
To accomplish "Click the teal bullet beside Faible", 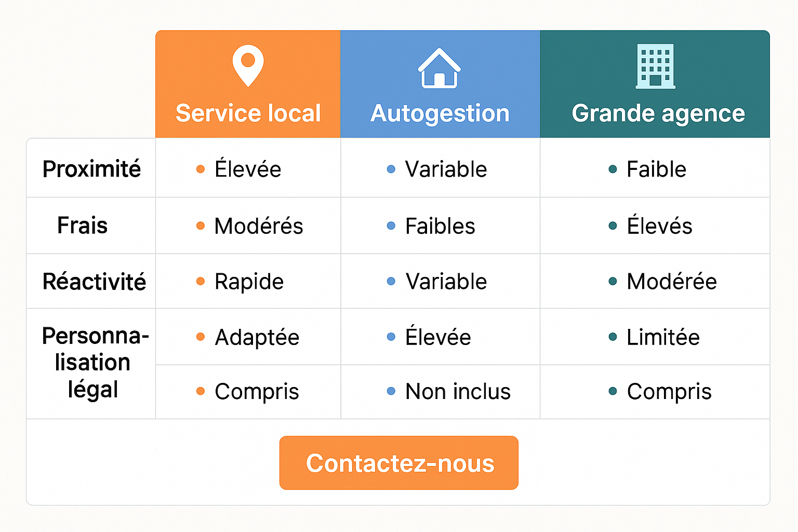I will click(613, 169).
